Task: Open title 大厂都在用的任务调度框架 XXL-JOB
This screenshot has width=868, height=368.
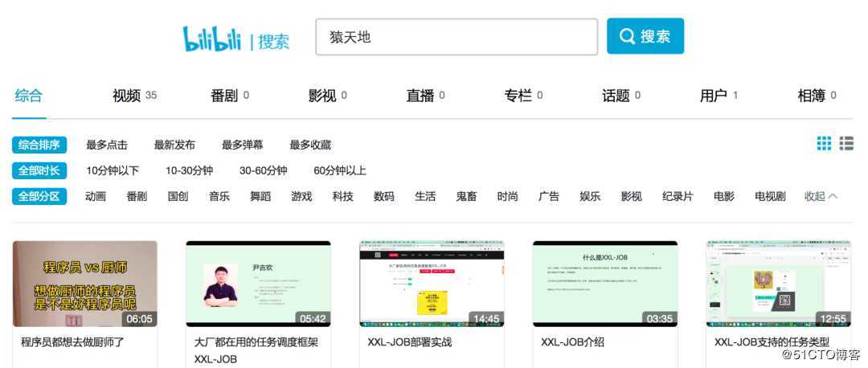Action: click(x=256, y=351)
